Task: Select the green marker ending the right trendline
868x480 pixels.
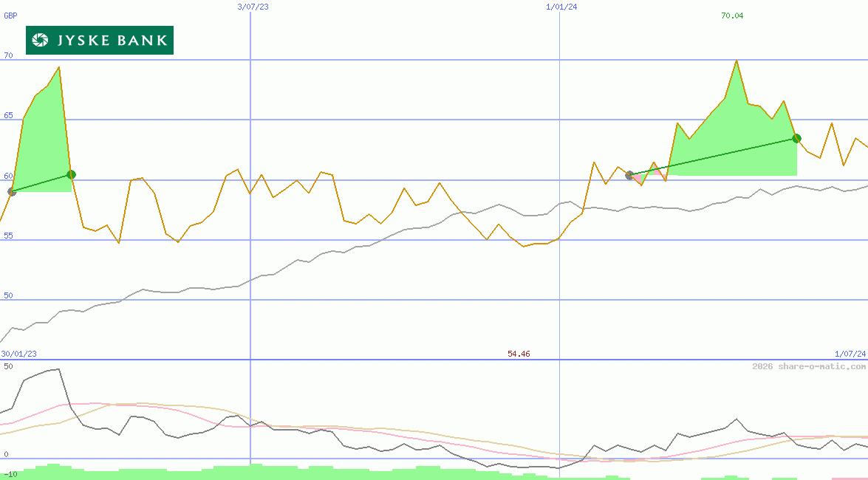Action: (796, 137)
